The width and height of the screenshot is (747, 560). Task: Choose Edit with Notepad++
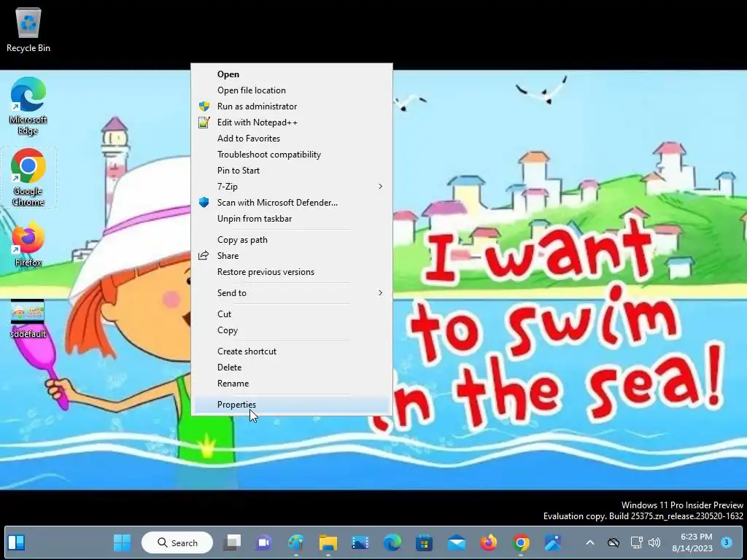click(x=292, y=122)
